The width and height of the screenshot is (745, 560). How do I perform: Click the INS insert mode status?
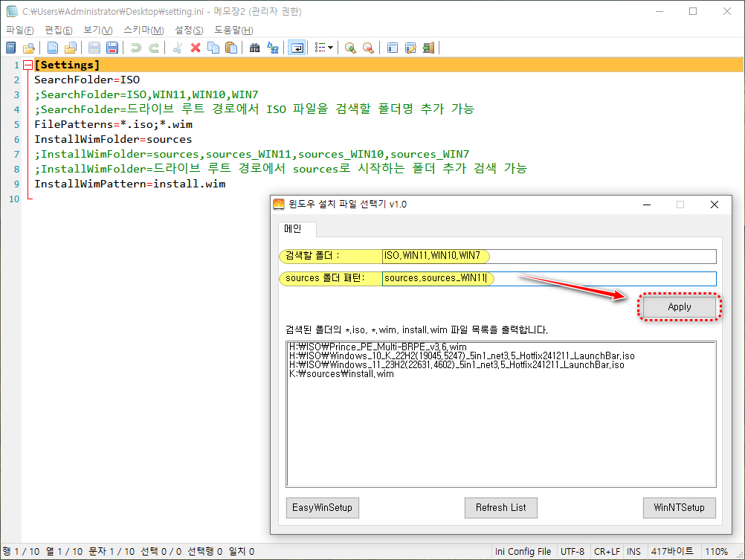click(633, 551)
